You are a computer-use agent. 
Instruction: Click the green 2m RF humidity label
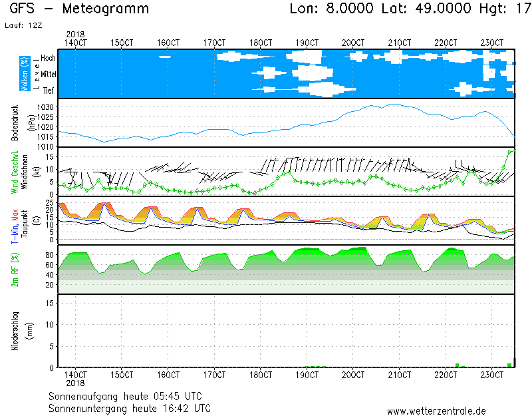point(15,270)
